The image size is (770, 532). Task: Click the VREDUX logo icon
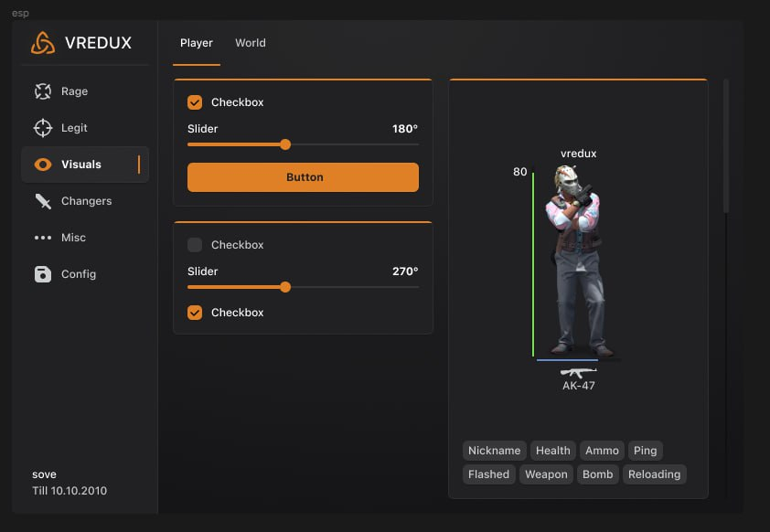click(43, 43)
